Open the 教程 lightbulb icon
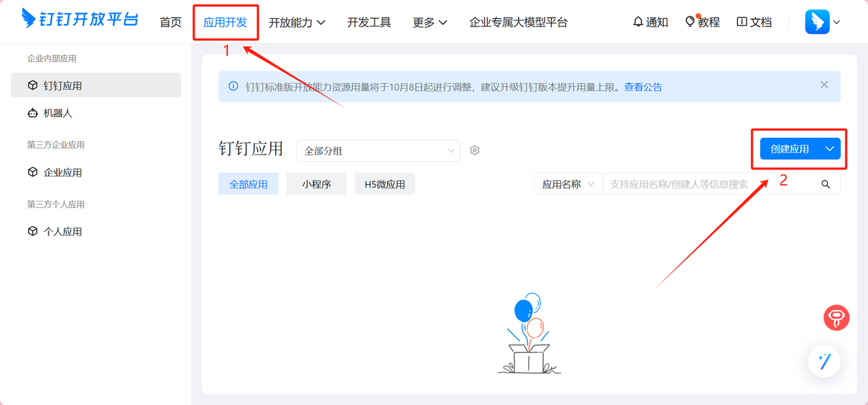Viewport: 868px width, 405px height. click(690, 22)
